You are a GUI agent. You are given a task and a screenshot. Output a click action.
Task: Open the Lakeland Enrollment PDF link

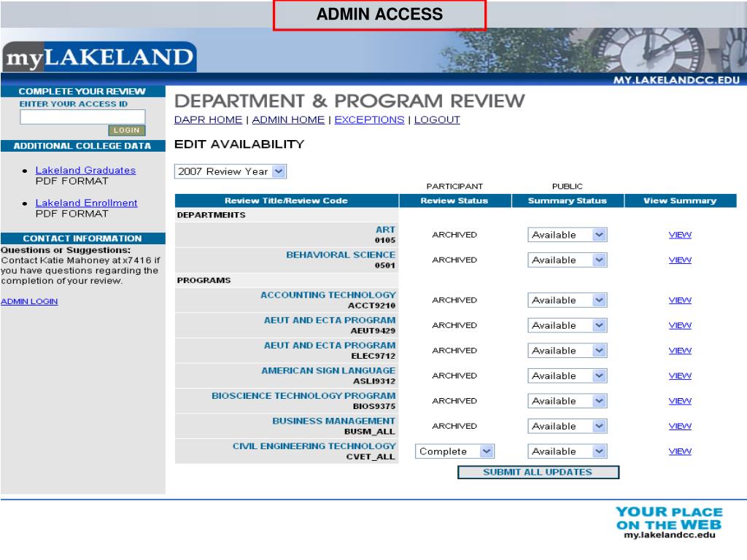click(86, 203)
